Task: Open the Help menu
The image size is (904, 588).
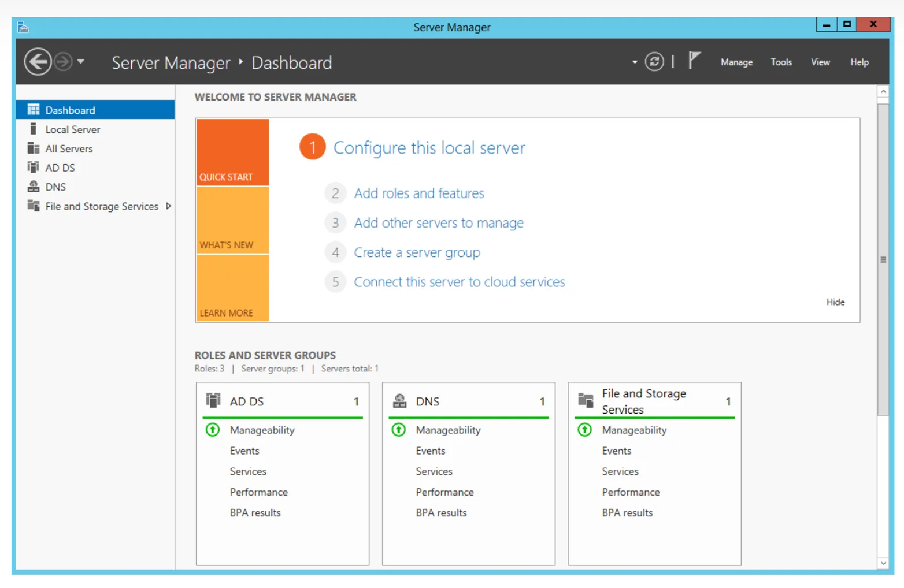Action: tap(859, 62)
